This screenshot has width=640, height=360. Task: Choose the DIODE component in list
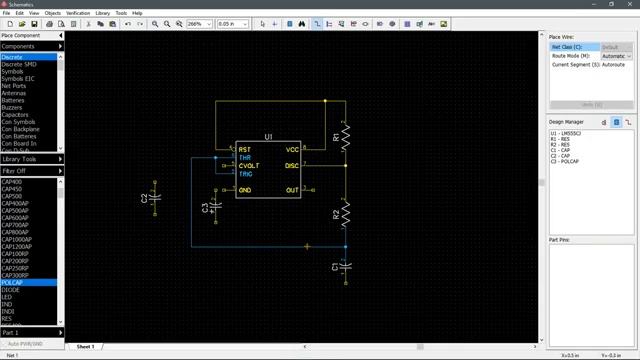click(x=29, y=290)
